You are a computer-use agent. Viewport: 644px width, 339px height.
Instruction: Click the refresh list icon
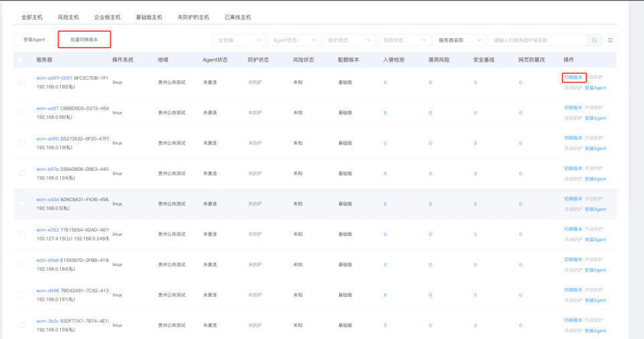(611, 40)
